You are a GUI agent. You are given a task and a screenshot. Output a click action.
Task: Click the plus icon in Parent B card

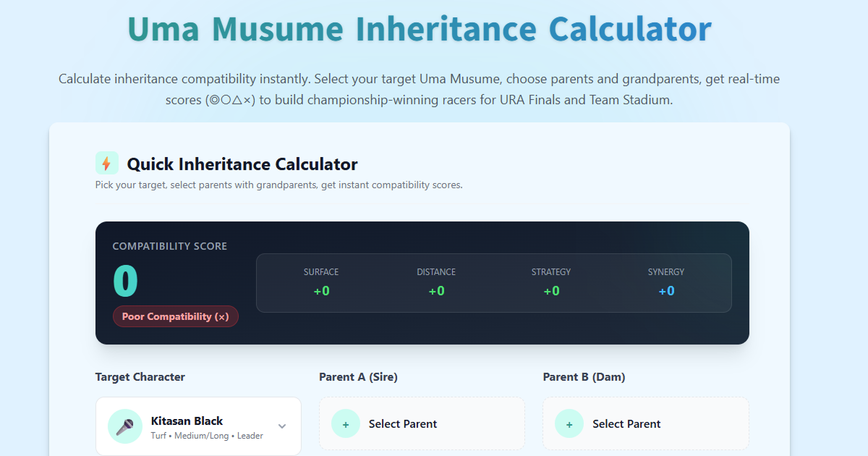click(569, 424)
